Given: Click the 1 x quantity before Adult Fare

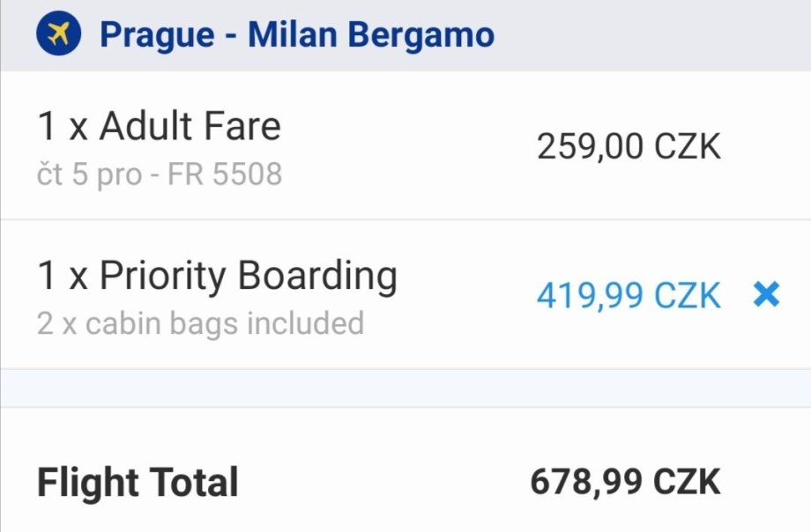Looking at the screenshot, I should pos(62,127).
